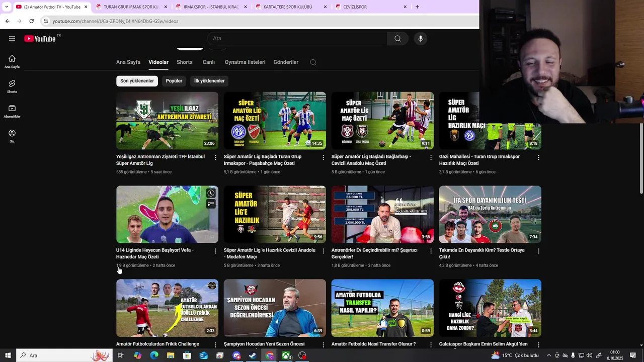Open options for Gazi Mahallesi hazırlık video
Viewport: 644px width, 362px height.
click(538, 157)
